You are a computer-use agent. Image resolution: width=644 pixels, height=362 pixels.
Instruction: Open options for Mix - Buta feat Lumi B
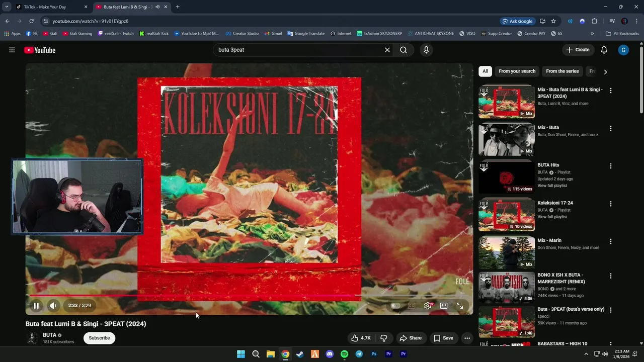click(x=611, y=90)
